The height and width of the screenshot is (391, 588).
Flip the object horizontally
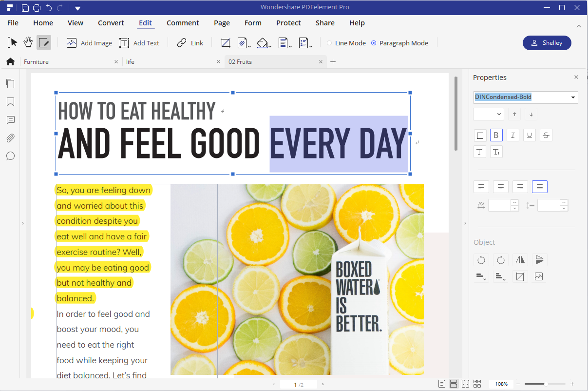[x=520, y=260]
